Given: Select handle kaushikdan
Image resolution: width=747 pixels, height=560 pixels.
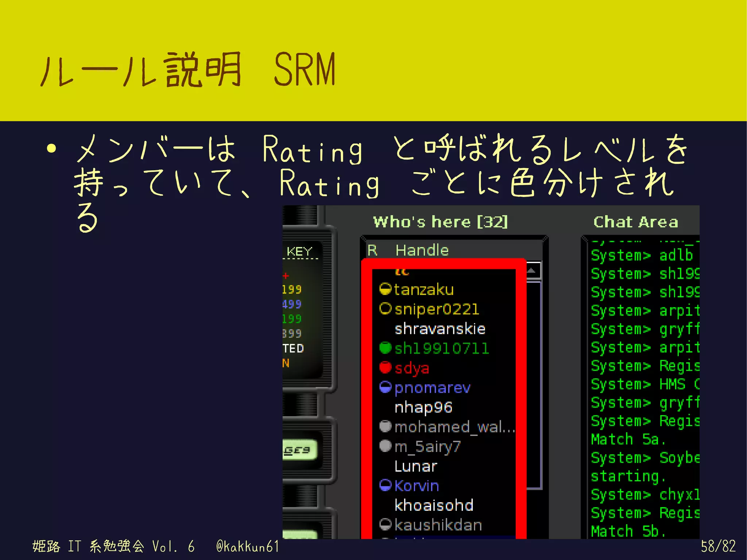Looking at the screenshot, I should pos(438,525).
